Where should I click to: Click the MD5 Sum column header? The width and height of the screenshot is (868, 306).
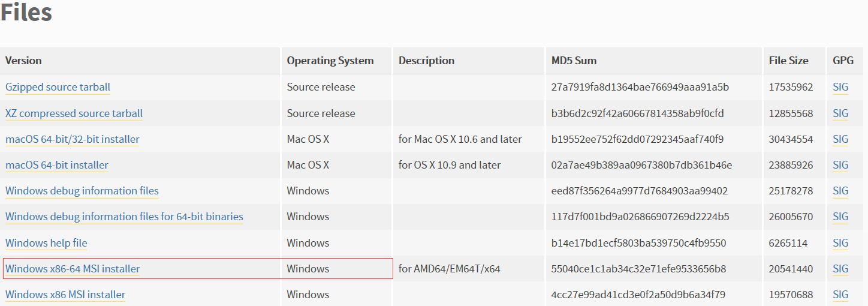pyautogui.click(x=574, y=61)
